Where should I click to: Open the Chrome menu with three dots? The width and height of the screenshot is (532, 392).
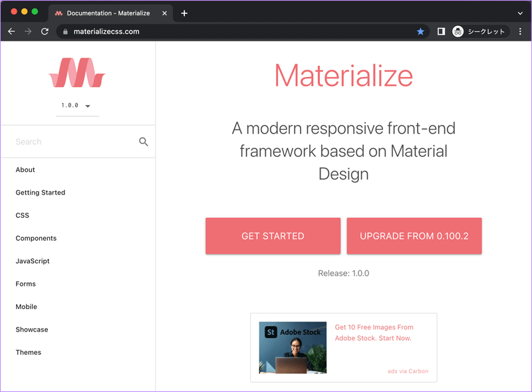(521, 31)
